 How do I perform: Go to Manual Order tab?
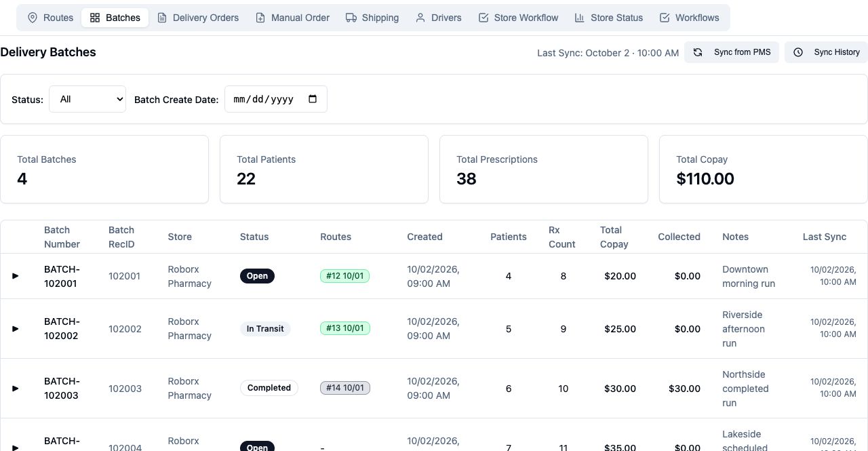click(x=292, y=18)
